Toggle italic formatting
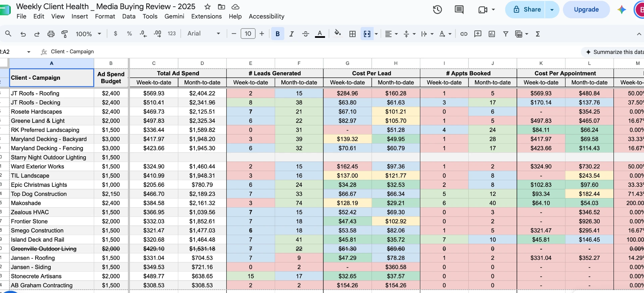 (x=291, y=34)
